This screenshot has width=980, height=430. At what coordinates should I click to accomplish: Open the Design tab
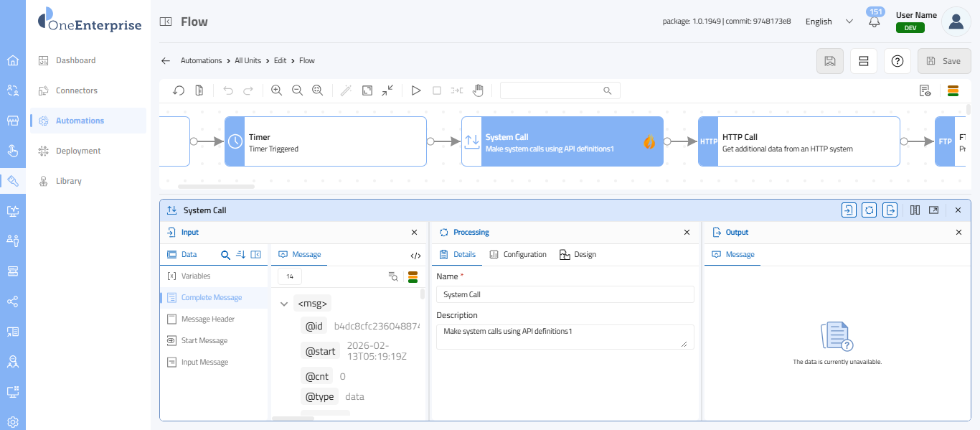pos(578,255)
